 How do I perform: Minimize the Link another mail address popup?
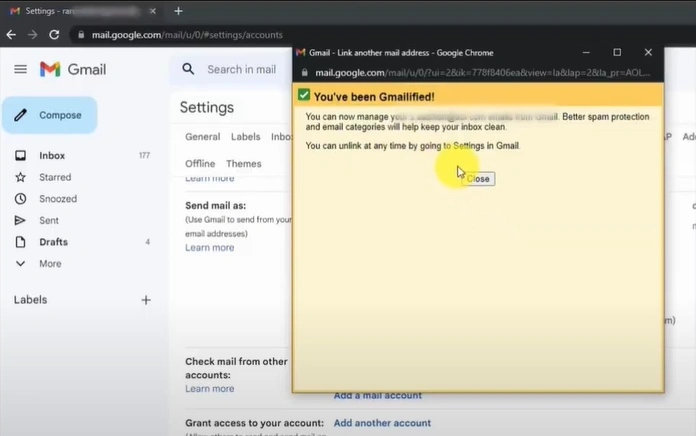tap(586, 52)
